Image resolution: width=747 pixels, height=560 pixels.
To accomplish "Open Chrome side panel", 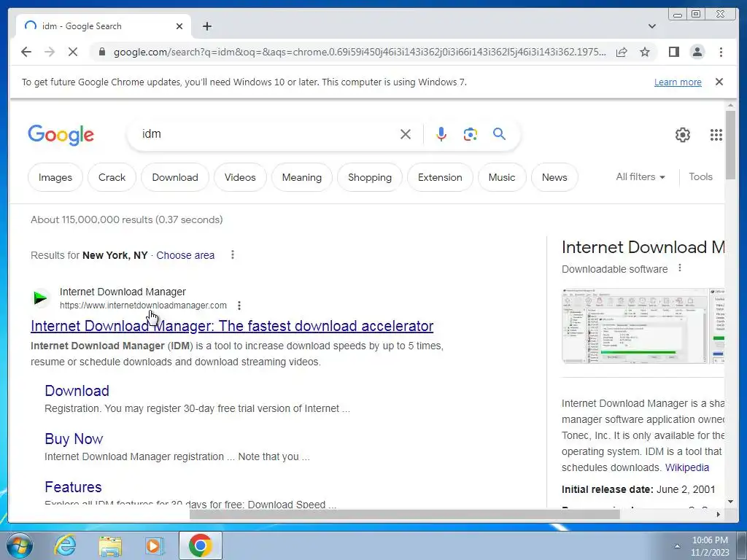I will point(673,52).
